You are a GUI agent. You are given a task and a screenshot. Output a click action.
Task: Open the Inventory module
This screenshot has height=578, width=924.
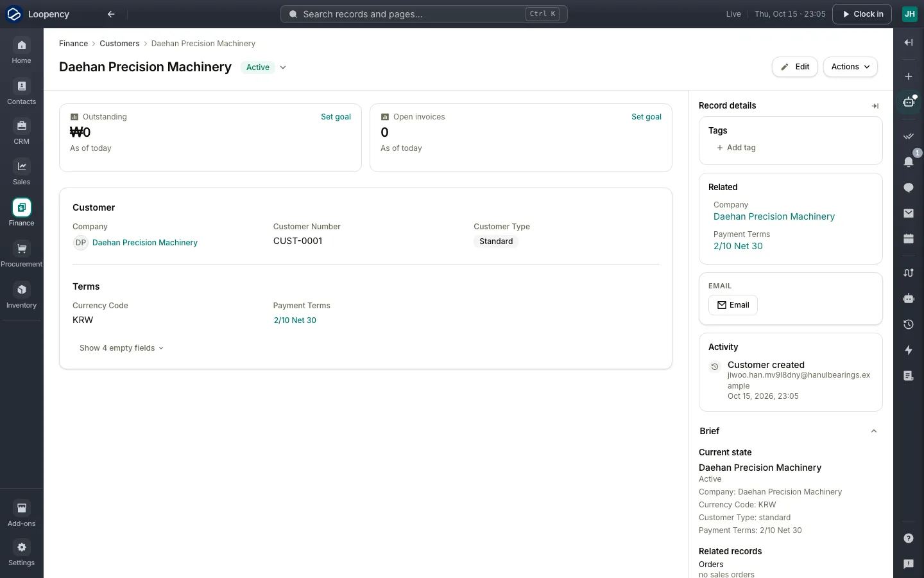[21, 295]
